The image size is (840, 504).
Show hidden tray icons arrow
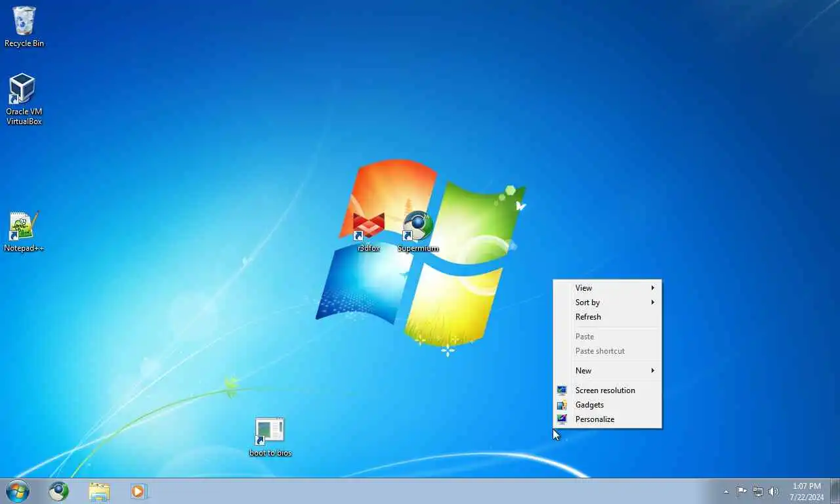(726, 492)
